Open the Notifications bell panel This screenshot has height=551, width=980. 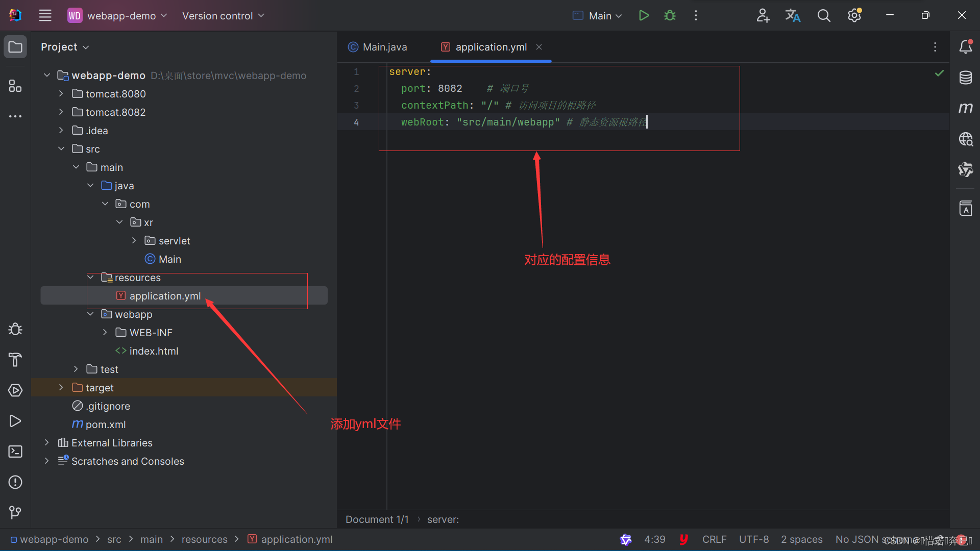pyautogui.click(x=965, y=47)
